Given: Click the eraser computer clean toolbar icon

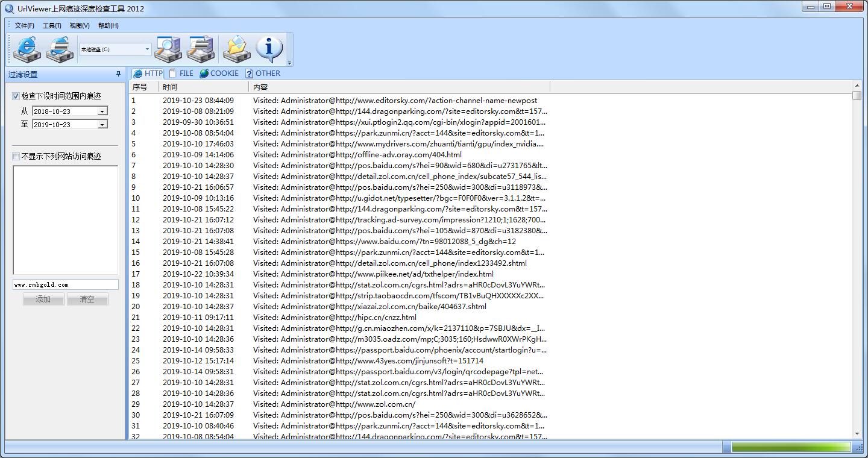Looking at the screenshot, I should click(201, 49).
